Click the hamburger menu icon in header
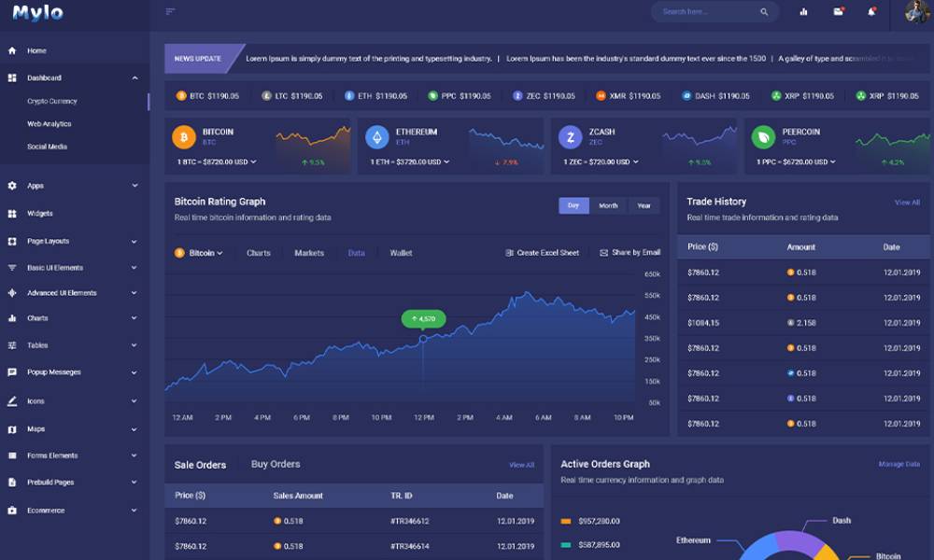The width and height of the screenshot is (934, 560). (170, 12)
